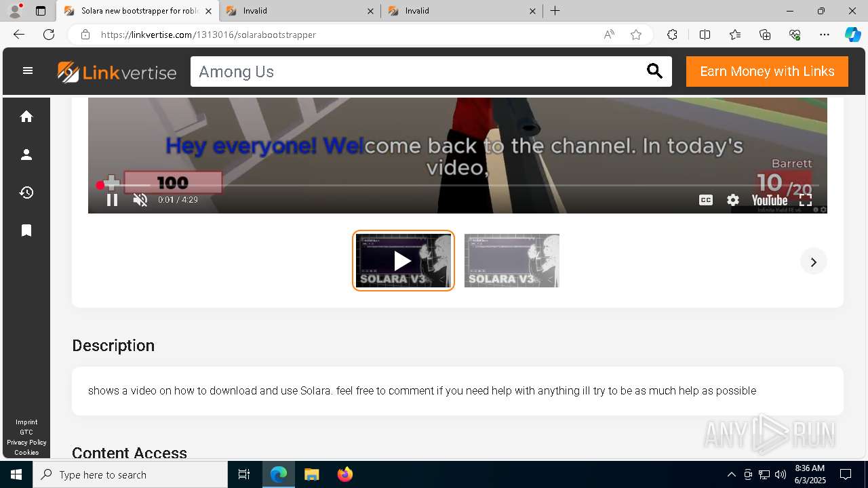868x488 pixels.
Task: Open the profile icon in sidebar
Action: pyautogui.click(x=26, y=155)
